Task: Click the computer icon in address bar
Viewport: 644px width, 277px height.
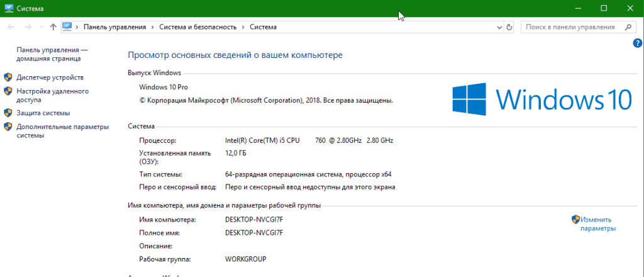Action: [67, 26]
